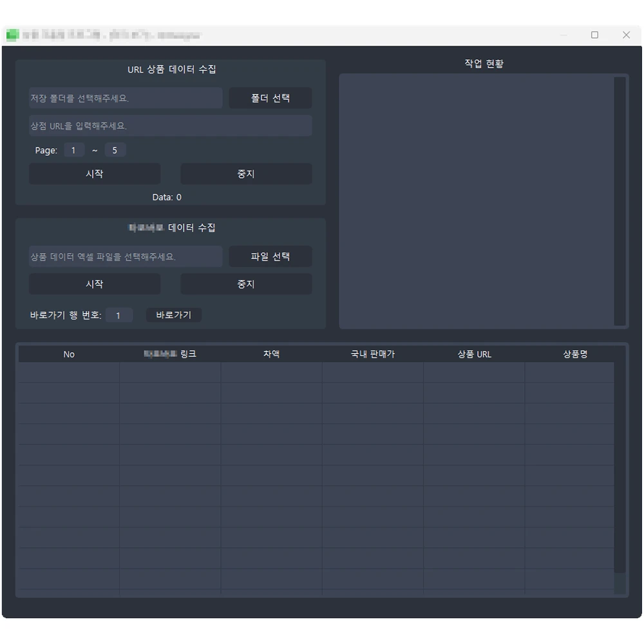Select the 상품 URL column header
The height and width of the screenshot is (644, 644).
(x=474, y=354)
